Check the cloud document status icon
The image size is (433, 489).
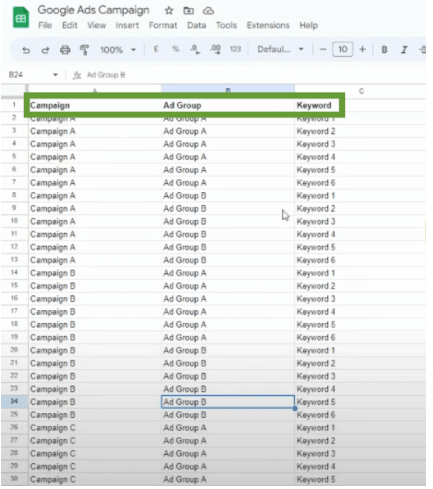click(208, 11)
